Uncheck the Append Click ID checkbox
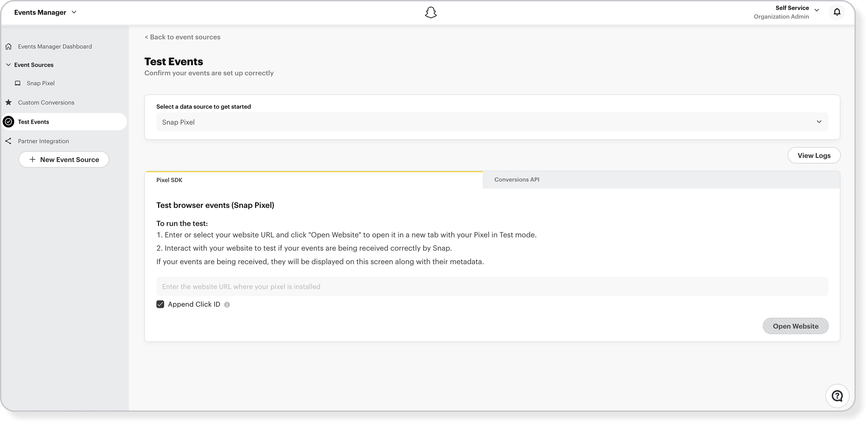868x424 pixels. coord(160,304)
